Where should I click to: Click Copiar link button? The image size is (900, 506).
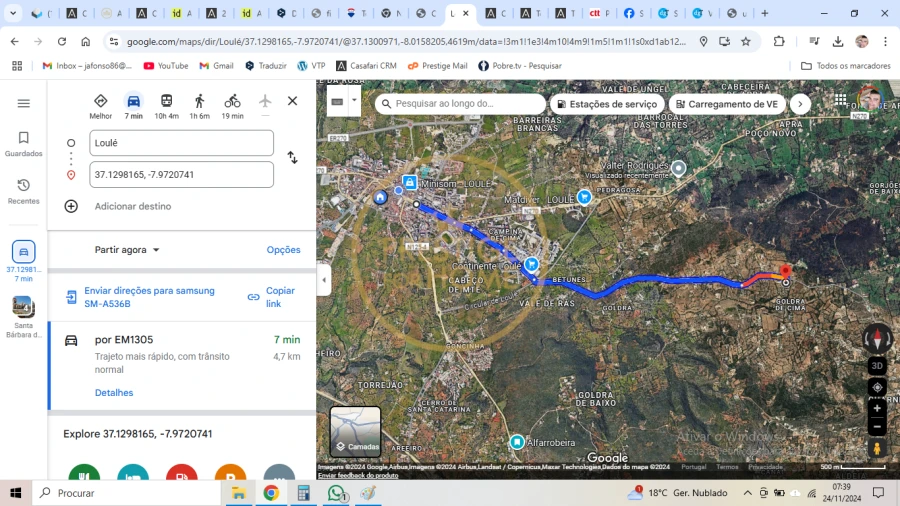click(271, 297)
